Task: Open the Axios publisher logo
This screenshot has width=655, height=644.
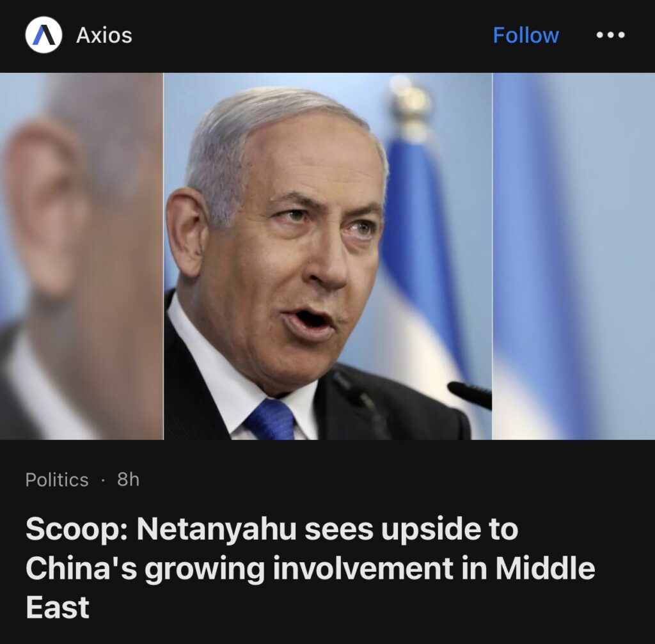Action: (x=43, y=35)
